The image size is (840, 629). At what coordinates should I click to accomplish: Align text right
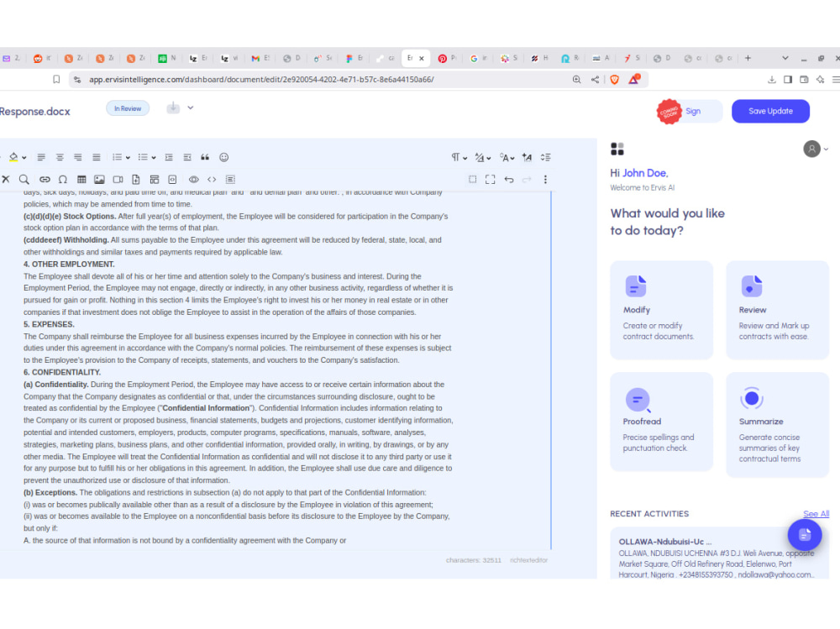pyautogui.click(x=77, y=157)
